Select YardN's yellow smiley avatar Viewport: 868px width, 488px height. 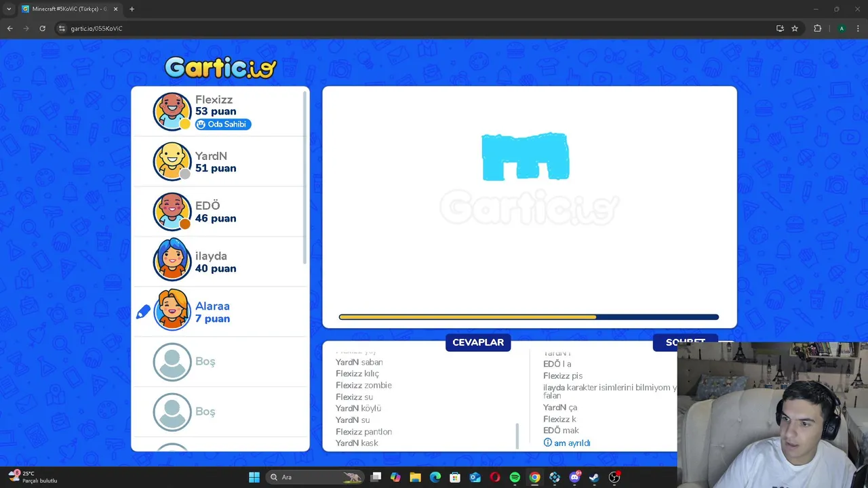click(x=172, y=161)
